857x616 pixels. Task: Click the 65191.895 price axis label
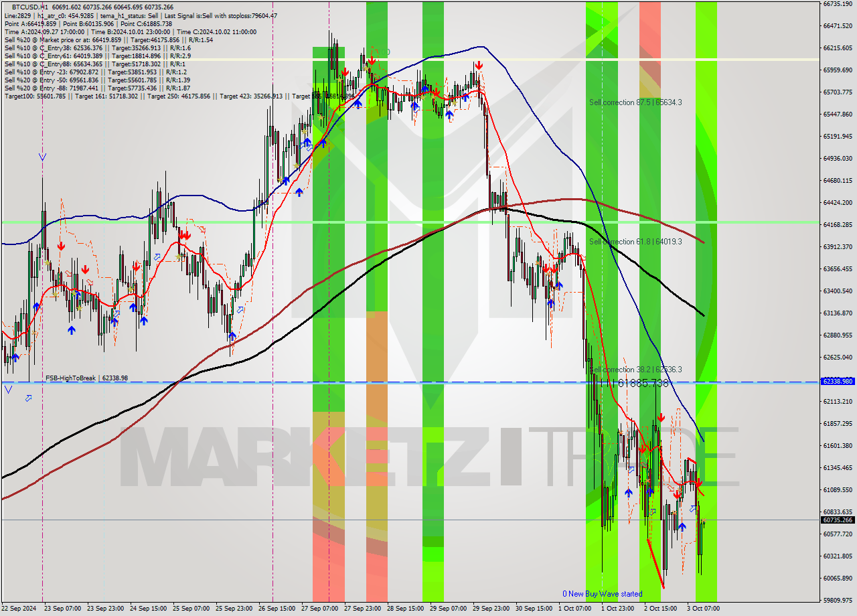[838, 137]
